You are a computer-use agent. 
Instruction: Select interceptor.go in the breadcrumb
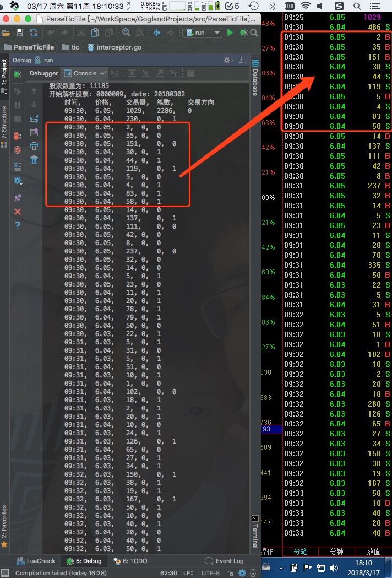pos(115,47)
